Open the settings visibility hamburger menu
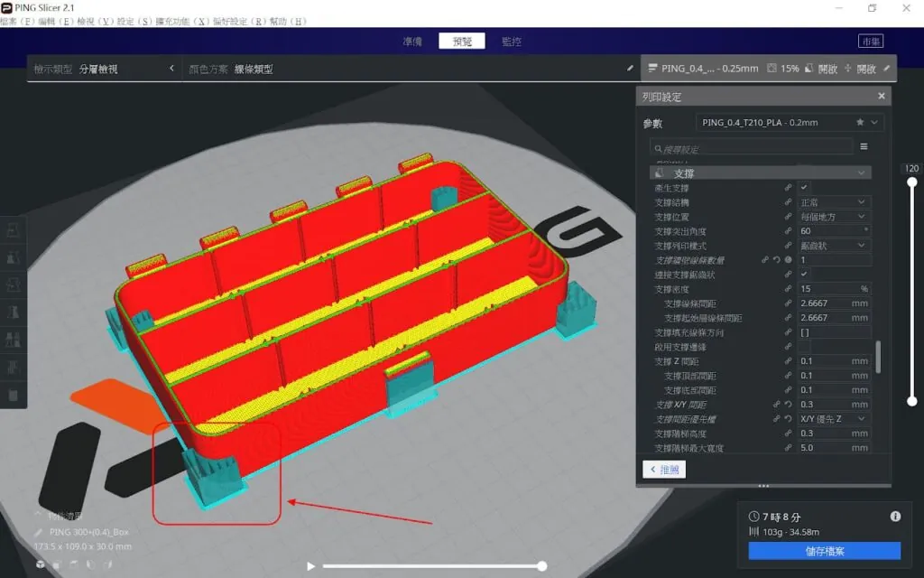924x578 pixels. tap(864, 146)
